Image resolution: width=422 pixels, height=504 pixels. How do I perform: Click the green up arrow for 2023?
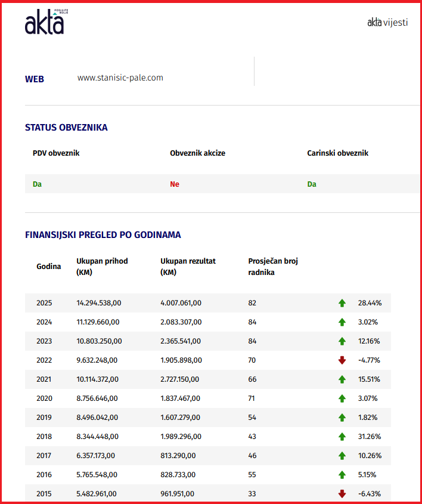pos(342,341)
